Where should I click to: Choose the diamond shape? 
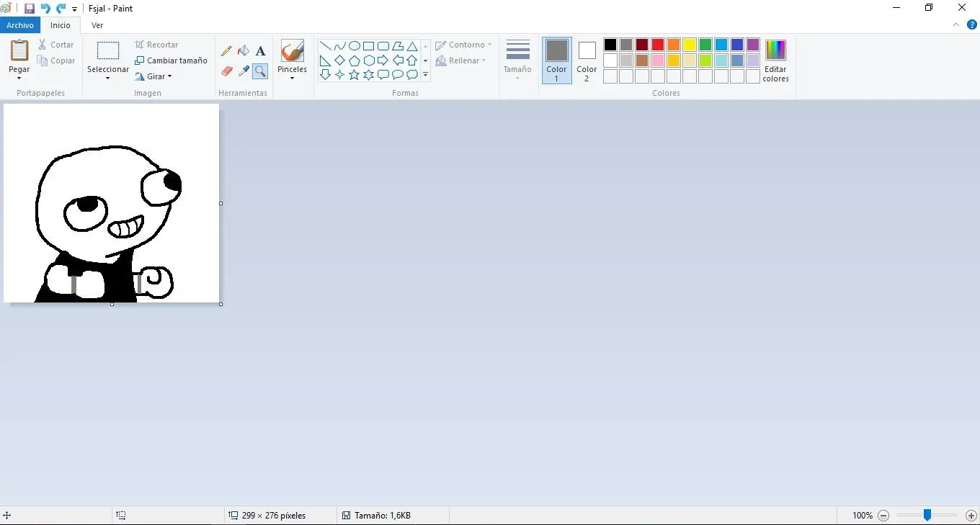[339, 60]
